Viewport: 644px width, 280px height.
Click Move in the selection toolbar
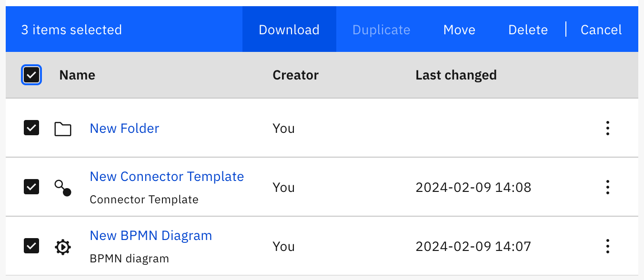click(x=459, y=29)
